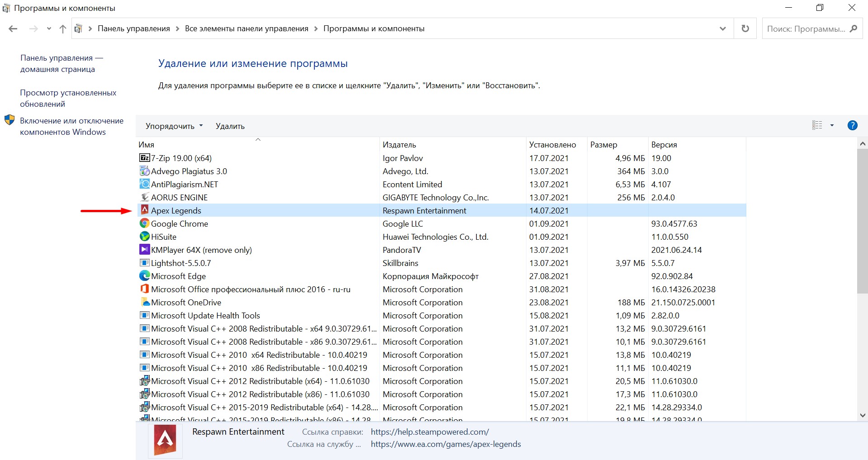Click Huawei Technologies Co., Ltd. cell
Image resolution: width=868 pixels, height=460 pixels.
pos(436,237)
